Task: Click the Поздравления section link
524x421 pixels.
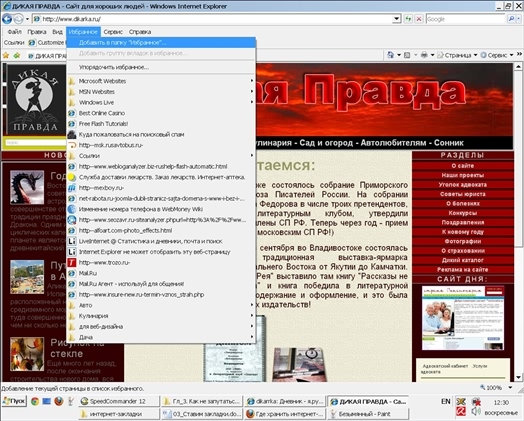Action: 463,223
